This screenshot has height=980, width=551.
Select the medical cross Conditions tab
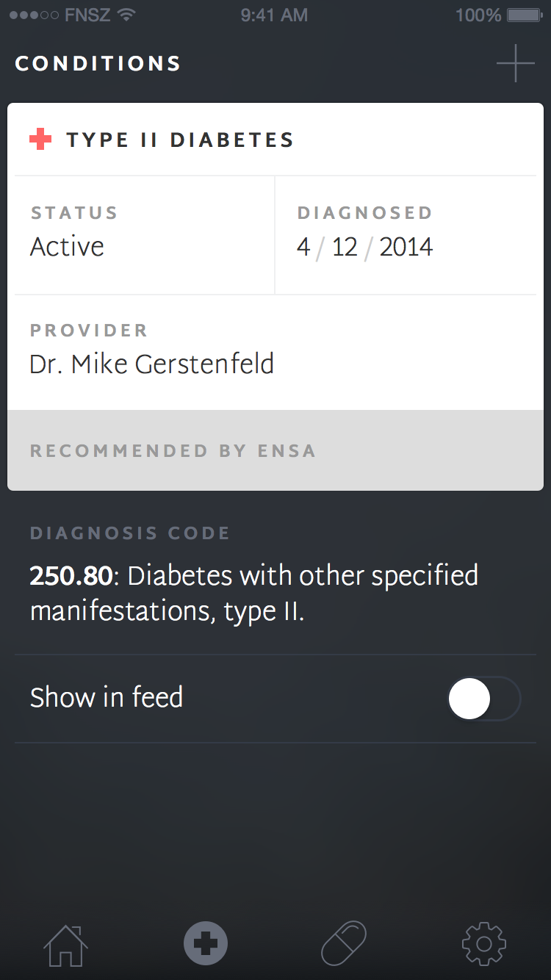pos(206,943)
